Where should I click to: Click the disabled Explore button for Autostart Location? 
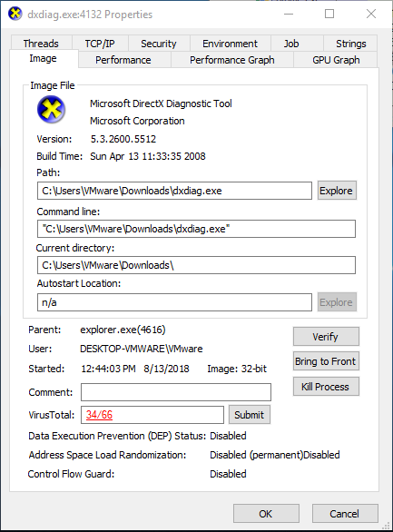coord(337,302)
